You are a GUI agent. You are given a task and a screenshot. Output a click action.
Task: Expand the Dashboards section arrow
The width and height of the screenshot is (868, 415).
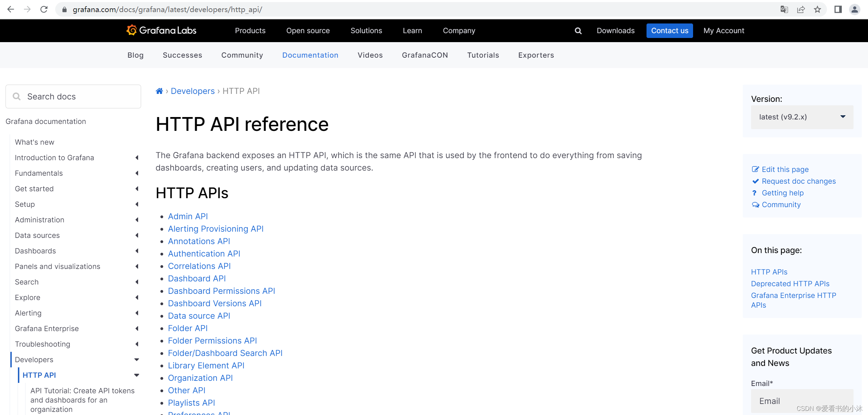pyautogui.click(x=137, y=251)
